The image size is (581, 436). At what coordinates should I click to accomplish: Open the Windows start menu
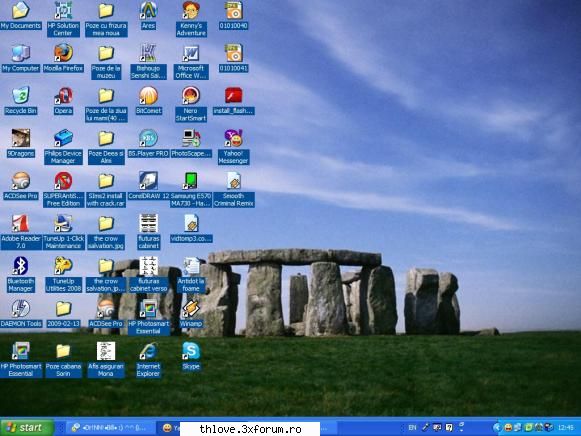[x=27, y=427]
